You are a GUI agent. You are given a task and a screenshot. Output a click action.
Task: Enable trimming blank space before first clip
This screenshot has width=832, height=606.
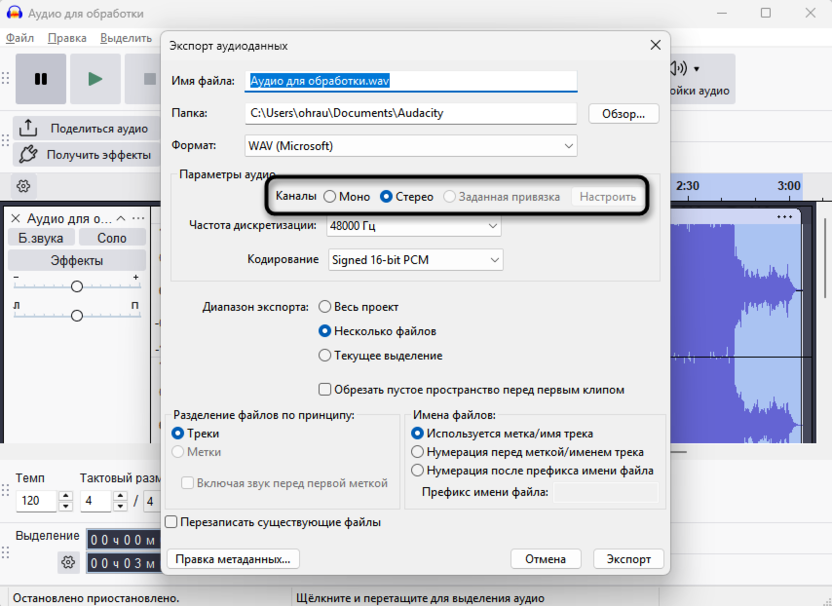click(325, 390)
